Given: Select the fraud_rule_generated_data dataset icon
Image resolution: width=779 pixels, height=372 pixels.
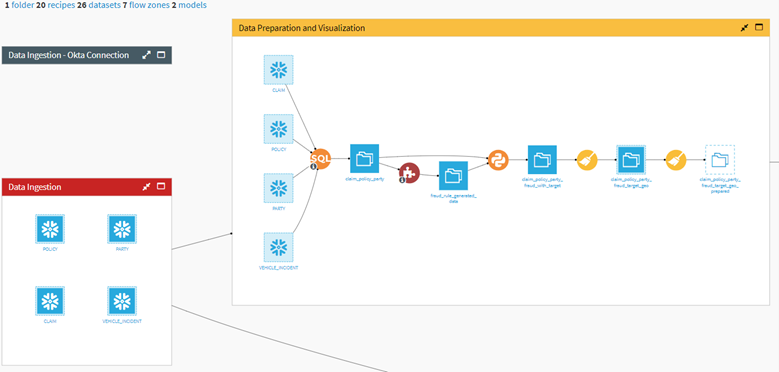Looking at the screenshot, I should [x=453, y=176].
